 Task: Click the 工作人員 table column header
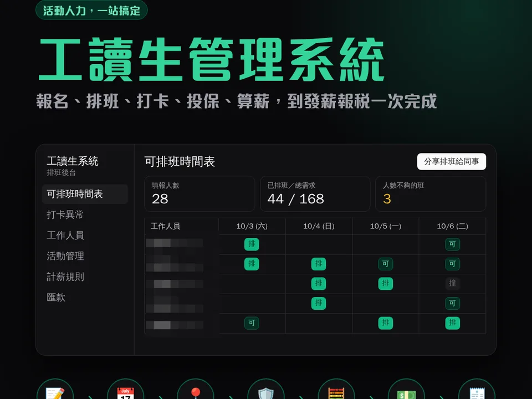pos(182,226)
